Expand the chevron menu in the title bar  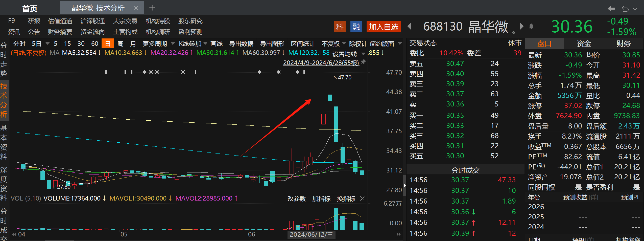pyautogui.click(x=635, y=9)
